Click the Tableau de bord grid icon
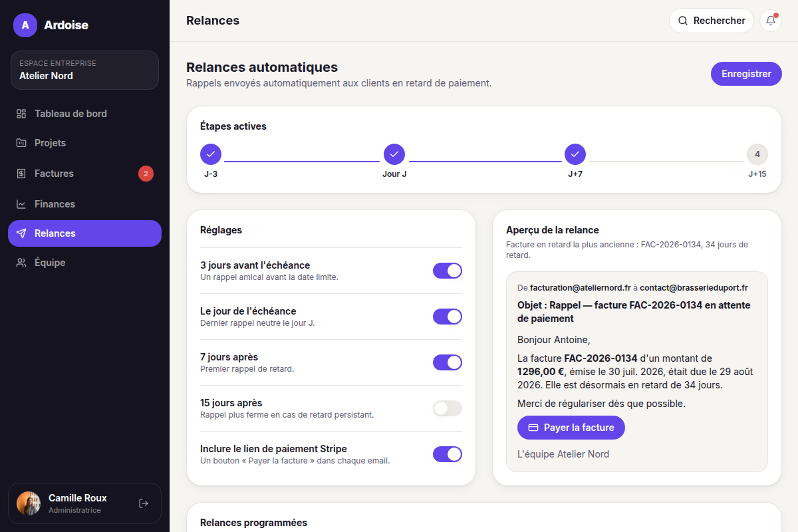This screenshot has height=532, width=798. 21,114
